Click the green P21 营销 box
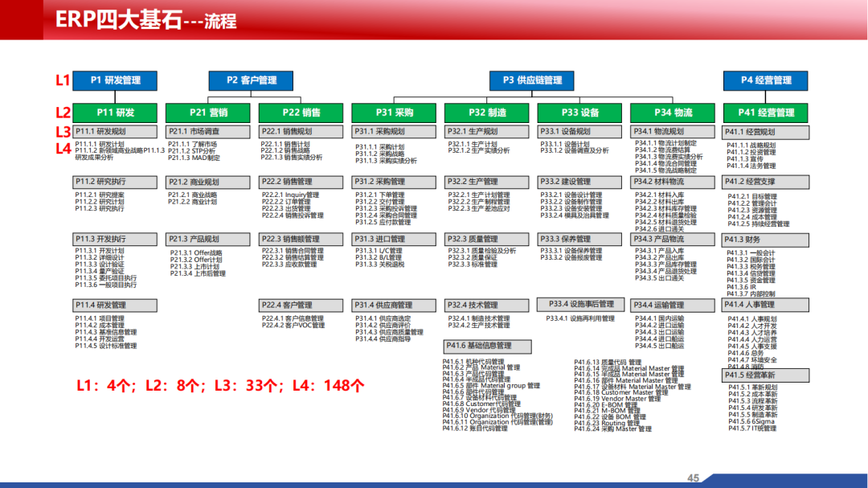 (x=208, y=113)
